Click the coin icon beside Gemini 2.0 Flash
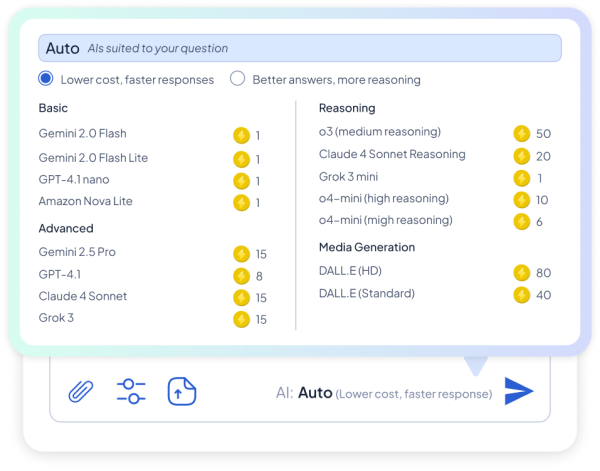 pos(241,135)
